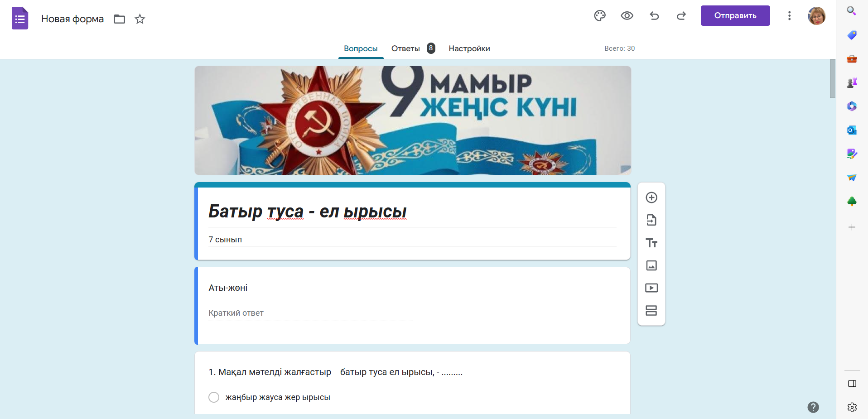The image size is (868, 419).
Task: Click the Отправить button
Action: pyautogui.click(x=735, y=15)
